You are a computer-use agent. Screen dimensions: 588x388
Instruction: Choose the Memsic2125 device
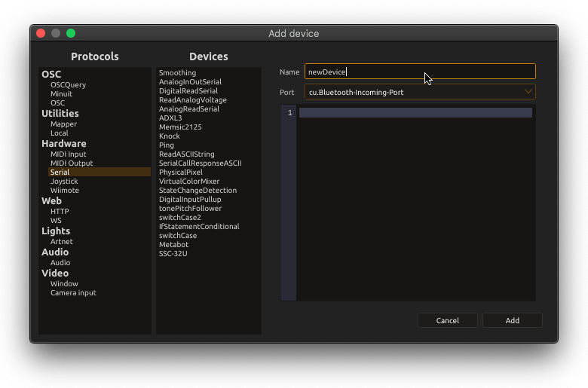(180, 127)
